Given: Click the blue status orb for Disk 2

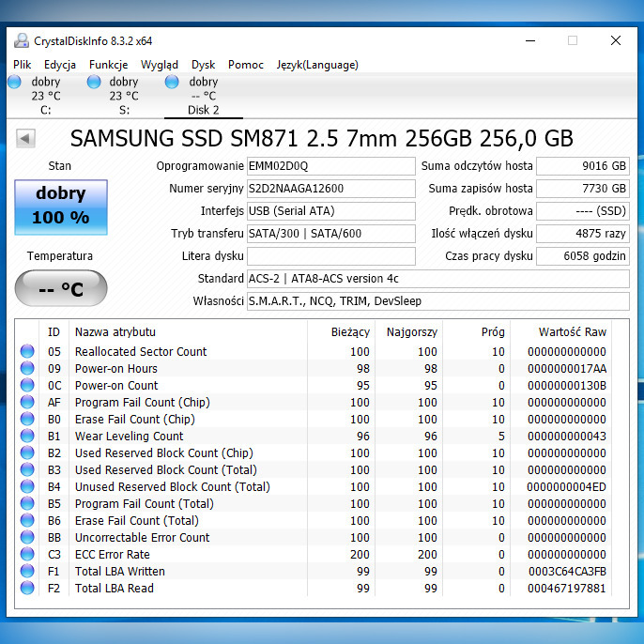Looking at the screenshot, I should point(172,82).
